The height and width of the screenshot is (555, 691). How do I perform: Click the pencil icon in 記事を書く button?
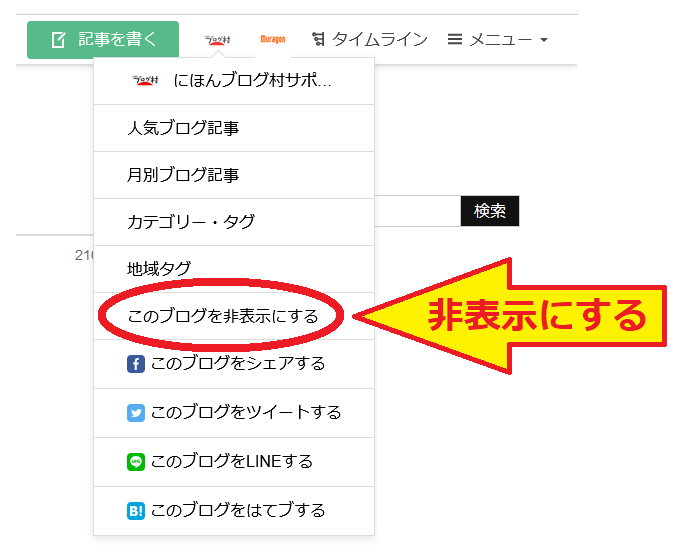tap(59, 40)
